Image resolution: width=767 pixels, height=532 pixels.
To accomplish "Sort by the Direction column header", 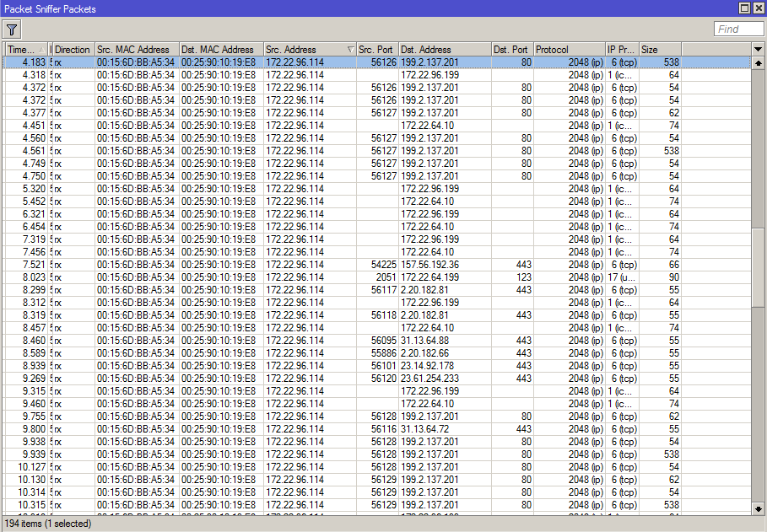I will pyautogui.click(x=73, y=50).
